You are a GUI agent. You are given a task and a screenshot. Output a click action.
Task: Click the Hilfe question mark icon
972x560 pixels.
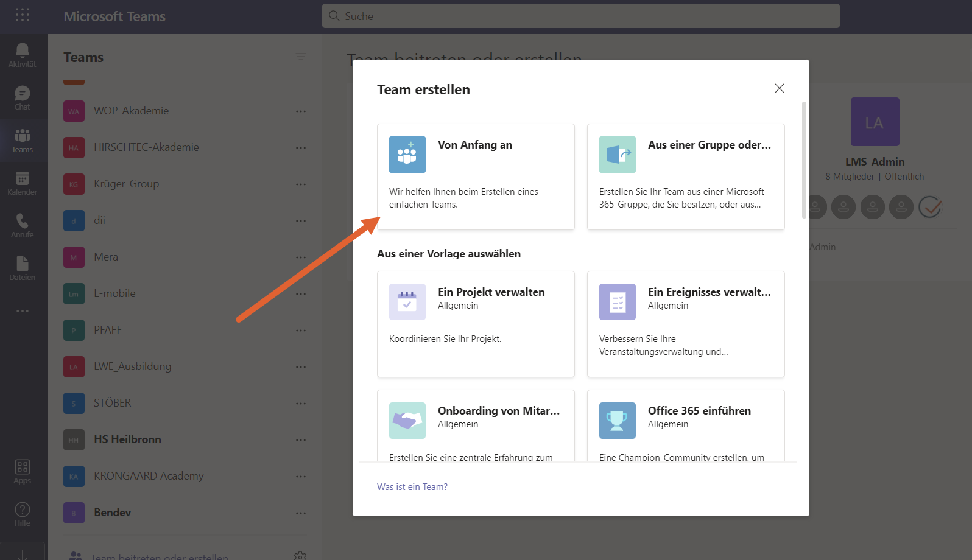coord(22,514)
